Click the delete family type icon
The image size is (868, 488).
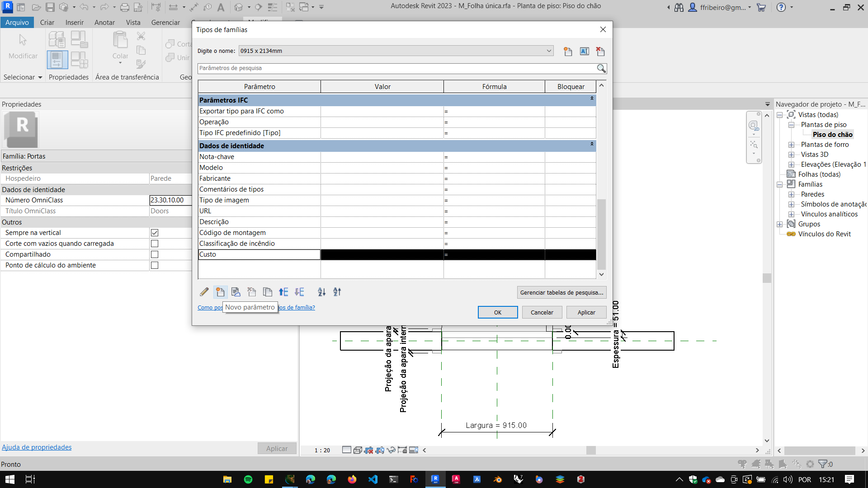(600, 51)
